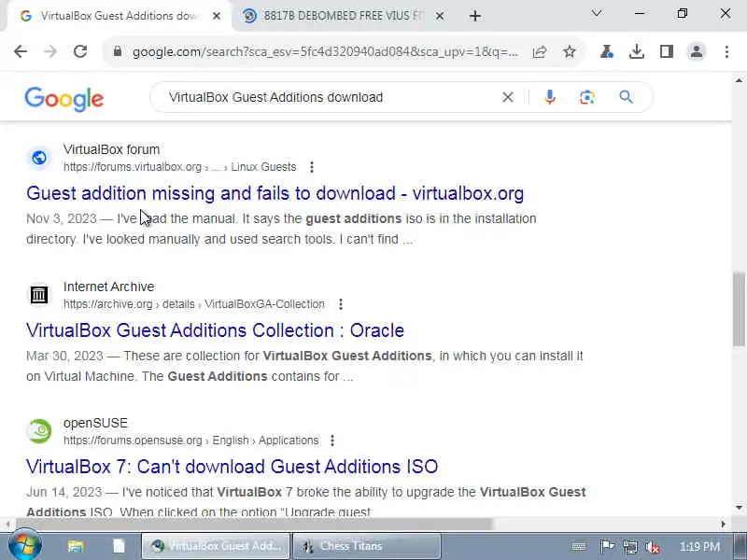Click the forums.opensuse.org URL breadcrumb
Image resolution: width=747 pixels, height=560 pixels.
[x=191, y=441]
